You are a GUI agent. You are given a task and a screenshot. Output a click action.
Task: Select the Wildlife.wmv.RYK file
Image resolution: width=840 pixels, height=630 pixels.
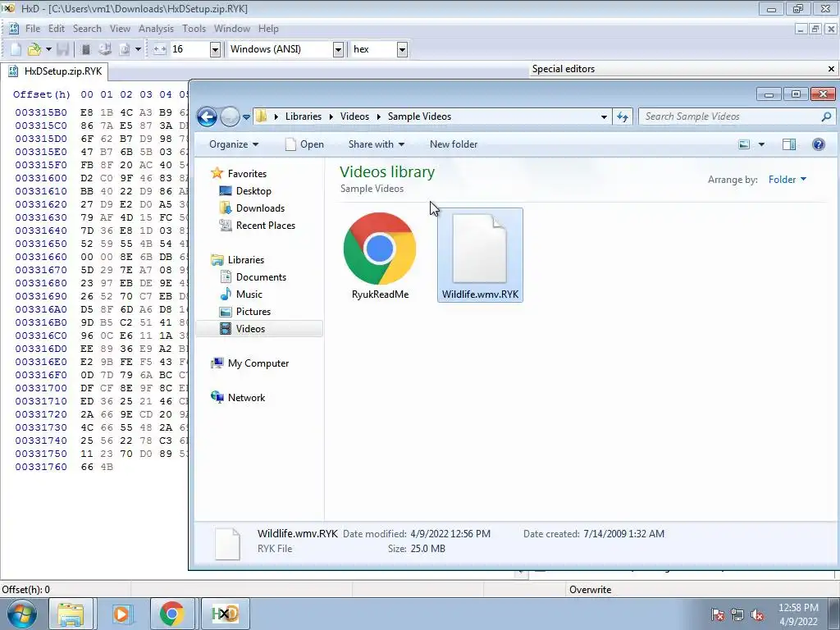pos(480,256)
